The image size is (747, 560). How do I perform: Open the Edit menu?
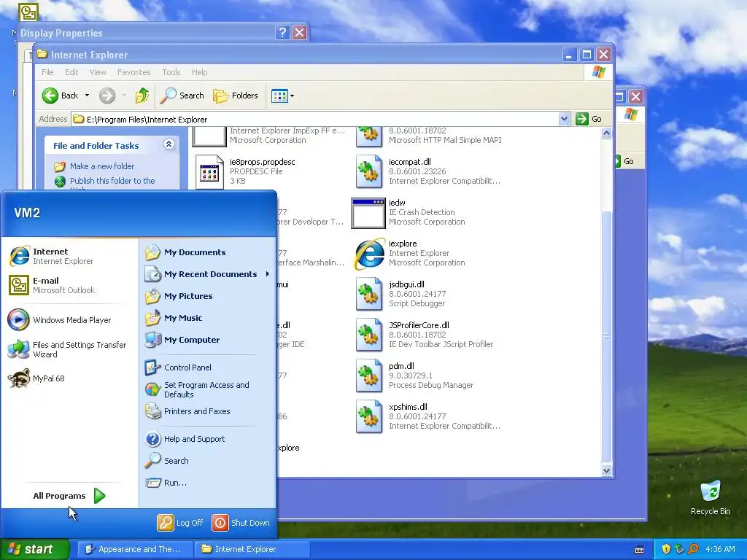[x=71, y=72]
